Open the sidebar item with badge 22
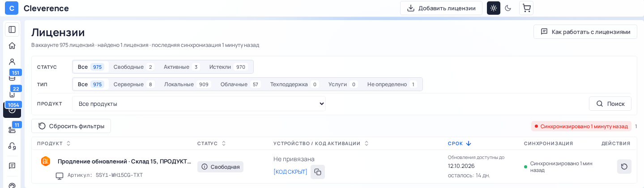The width and height of the screenshot is (644, 188). coord(12,94)
